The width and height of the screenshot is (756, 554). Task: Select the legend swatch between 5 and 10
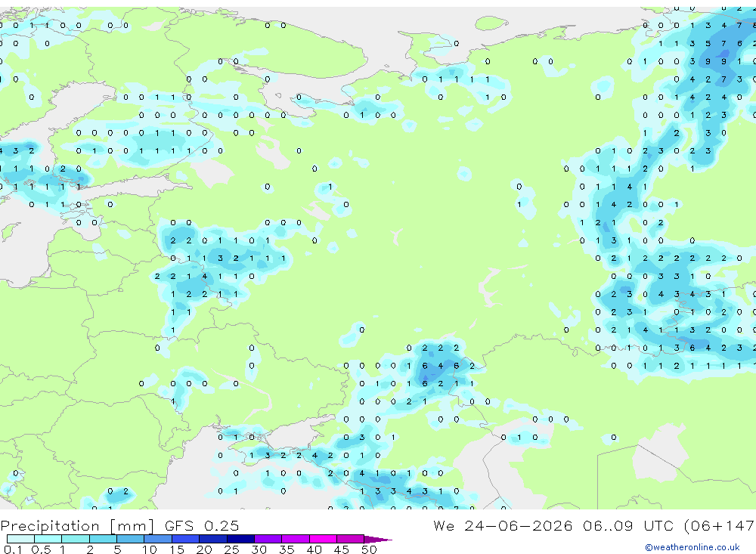pyautogui.click(x=131, y=539)
